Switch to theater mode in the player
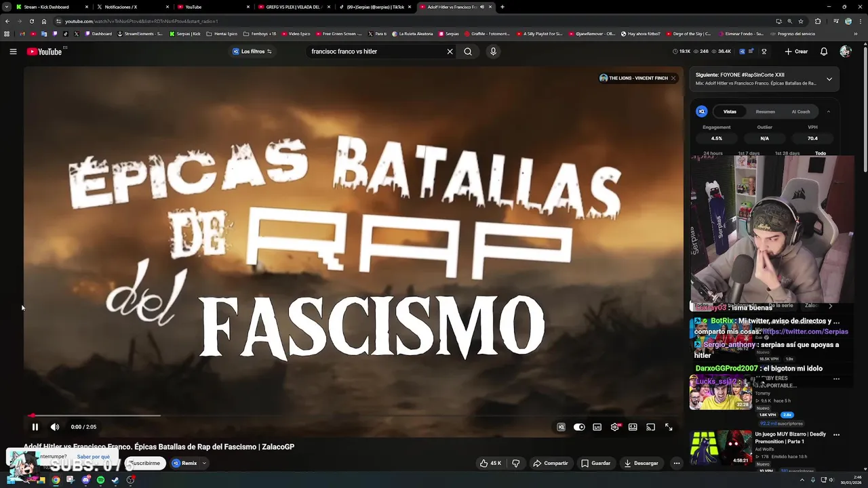Image resolution: width=868 pixels, height=488 pixels. tap(633, 427)
